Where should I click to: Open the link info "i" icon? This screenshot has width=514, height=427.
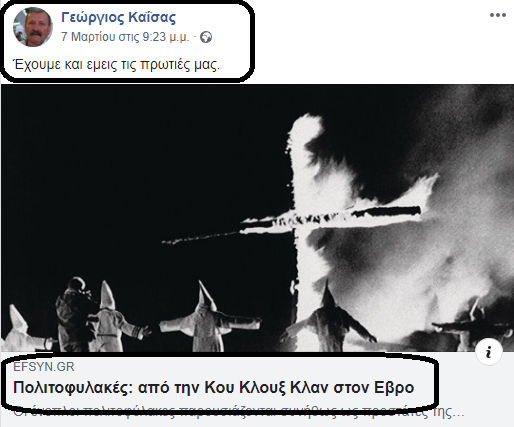[x=489, y=352]
